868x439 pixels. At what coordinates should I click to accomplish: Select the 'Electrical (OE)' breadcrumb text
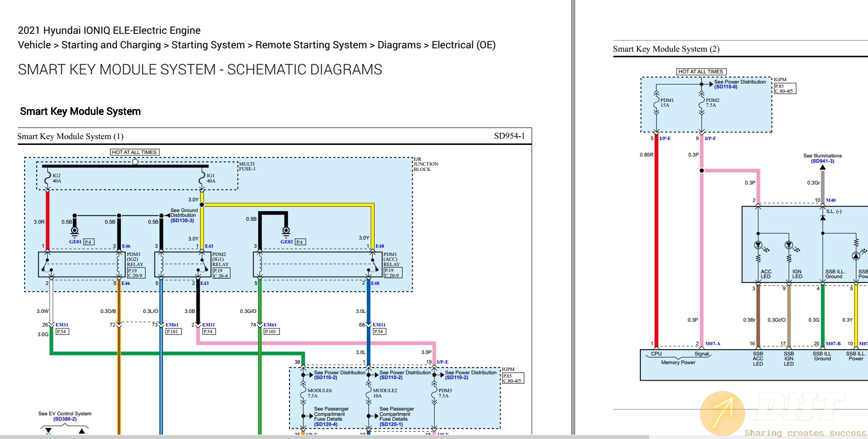pyautogui.click(x=463, y=45)
